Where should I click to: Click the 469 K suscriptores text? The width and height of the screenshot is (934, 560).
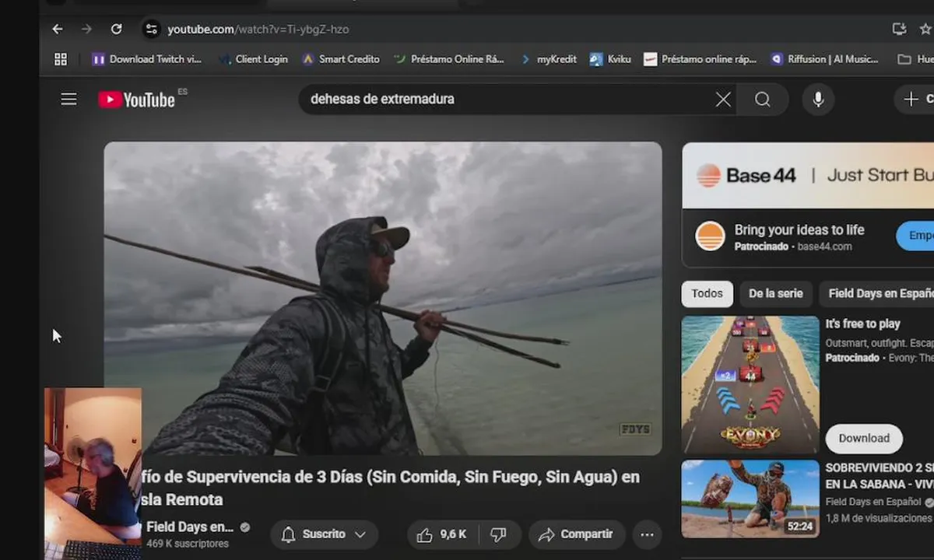[188, 544]
